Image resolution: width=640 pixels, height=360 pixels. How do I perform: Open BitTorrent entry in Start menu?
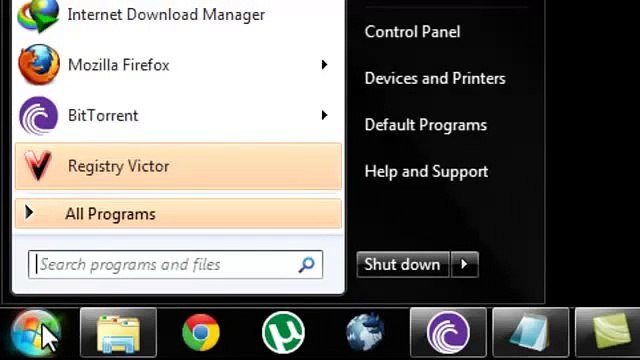point(178,116)
